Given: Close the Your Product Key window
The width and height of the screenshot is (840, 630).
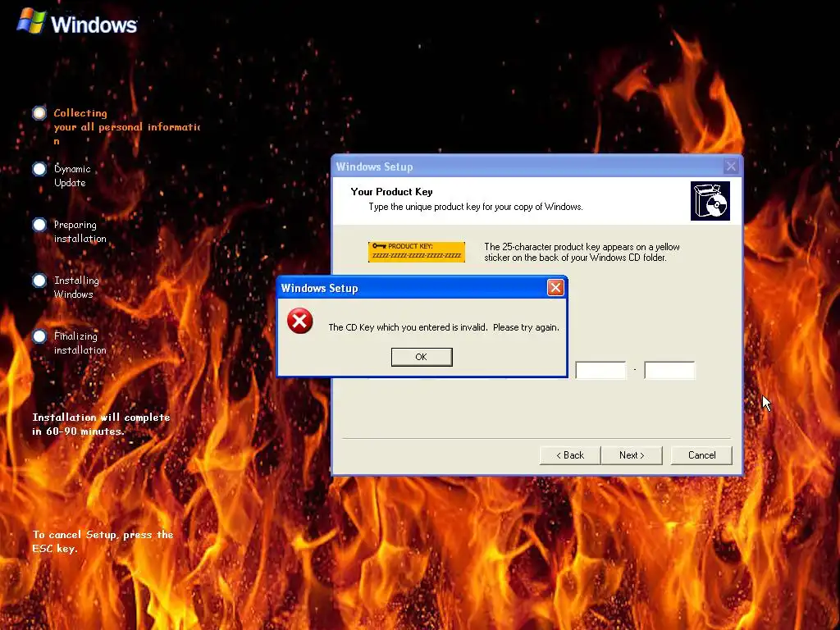Looking at the screenshot, I should pos(731,166).
